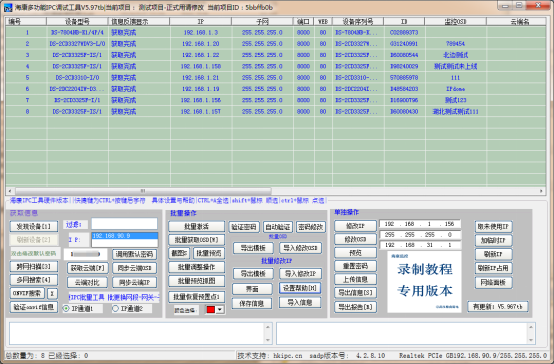Click the ONVIF搜索 button
Image resolution: width=554 pixels, height=364 pixels.
tap(27, 293)
